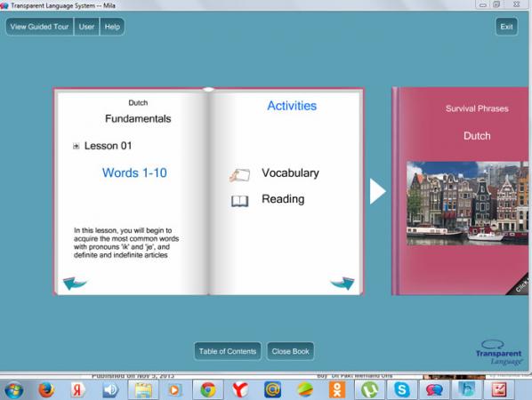Click the Table of Contents button

228,351
